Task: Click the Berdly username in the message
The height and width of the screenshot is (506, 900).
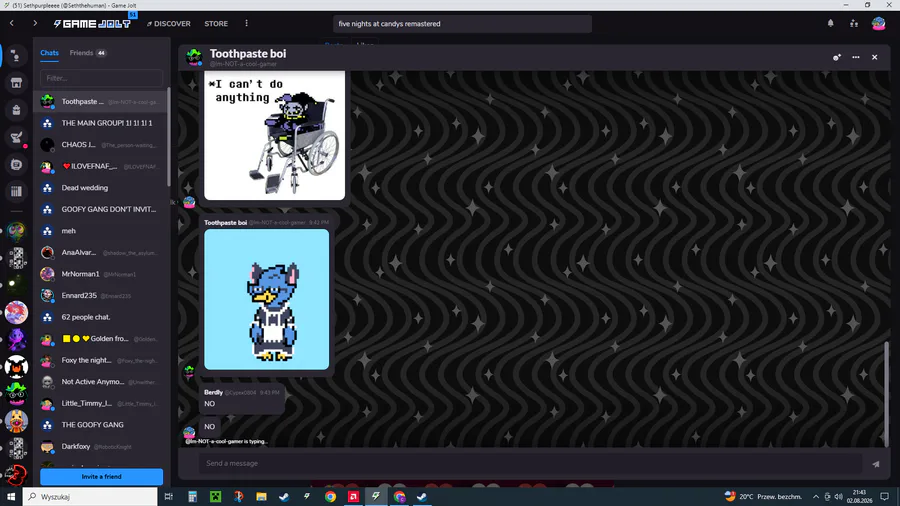Action: (214, 392)
